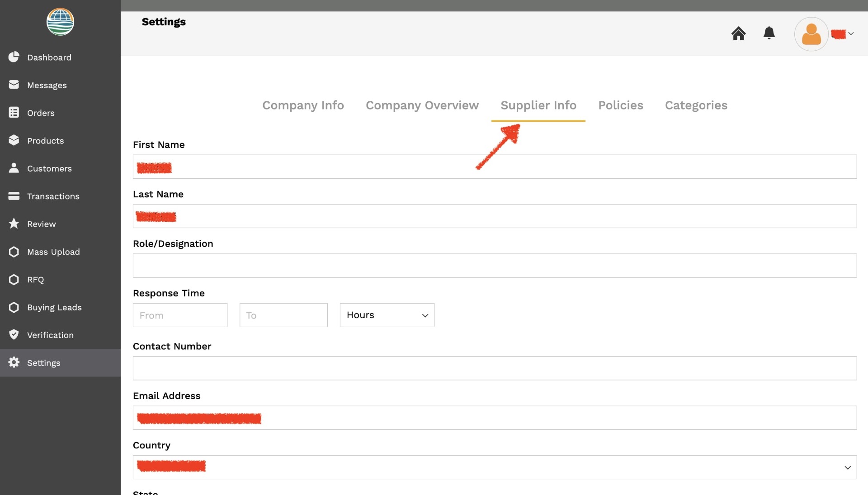The width and height of the screenshot is (868, 495).
Task: Open the Categories tab
Action: pyautogui.click(x=696, y=105)
